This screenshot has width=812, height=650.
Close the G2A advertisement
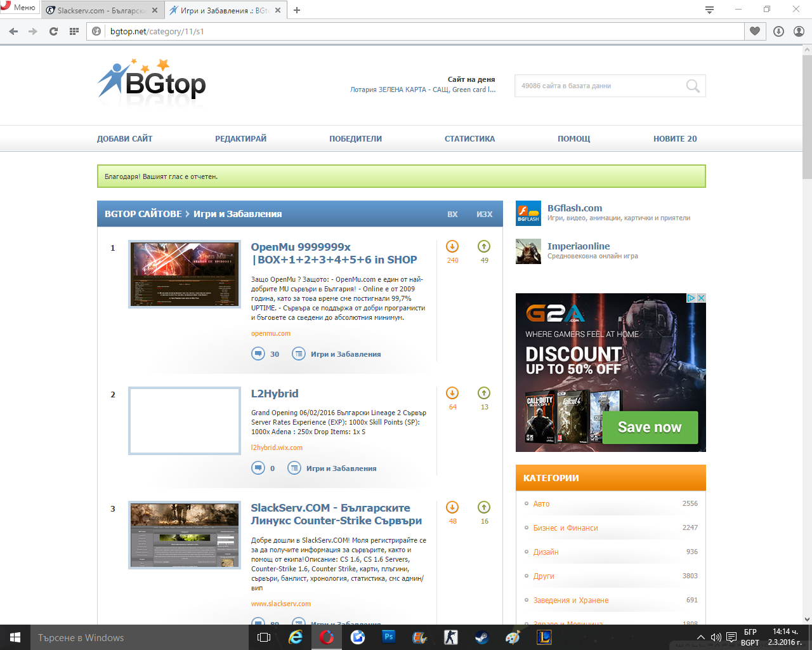pos(701,298)
